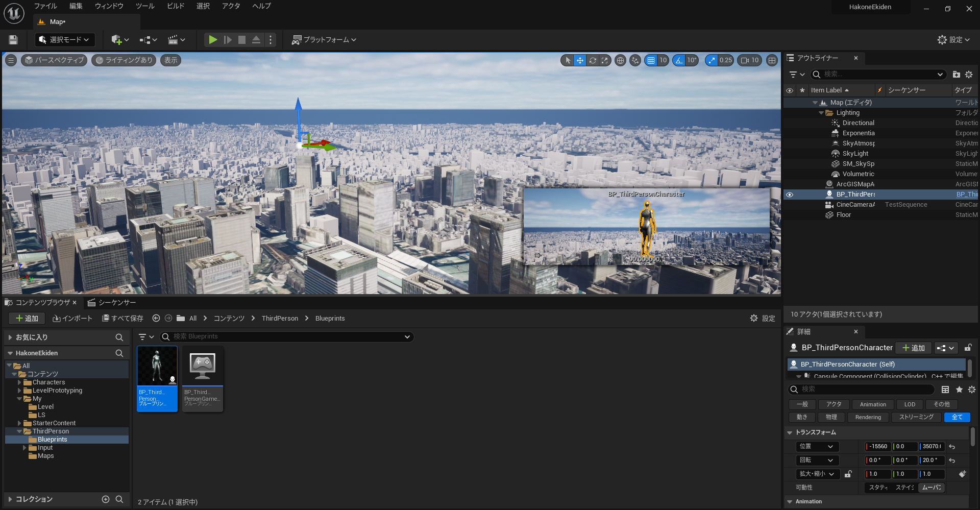
Task: Click the 追加 component button in the Details panel
Action: pyautogui.click(x=914, y=348)
